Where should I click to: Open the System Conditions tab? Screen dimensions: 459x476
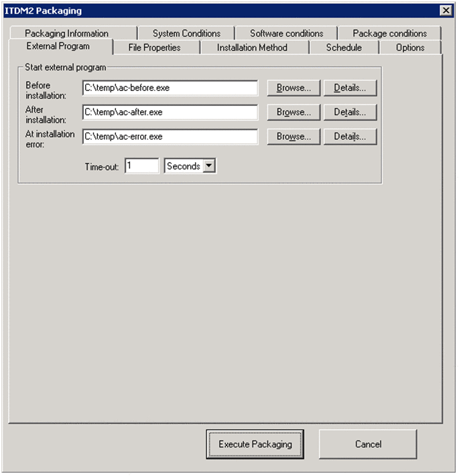tap(186, 33)
